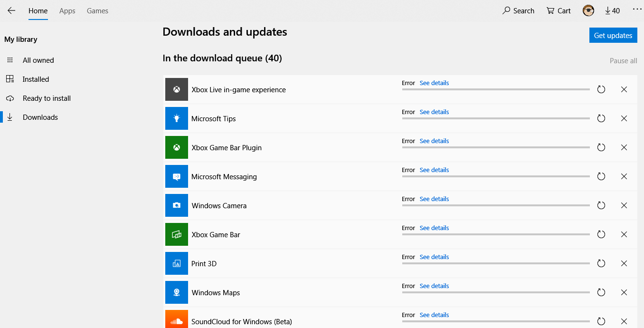Click the Microsoft Tips progress bar
The width and height of the screenshot is (644, 328).
click(x=496, y=118)
